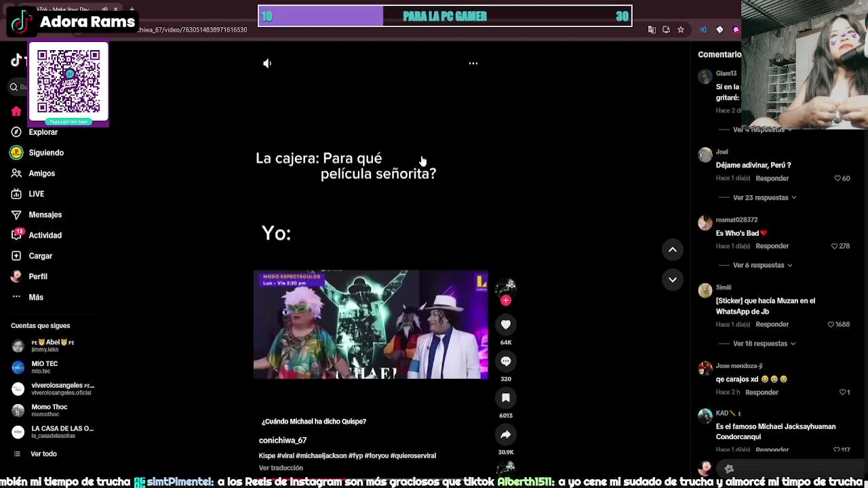The image size is (868, 488).
Task: Open a new browser tab with the plus button
Action: coord(132,9)
